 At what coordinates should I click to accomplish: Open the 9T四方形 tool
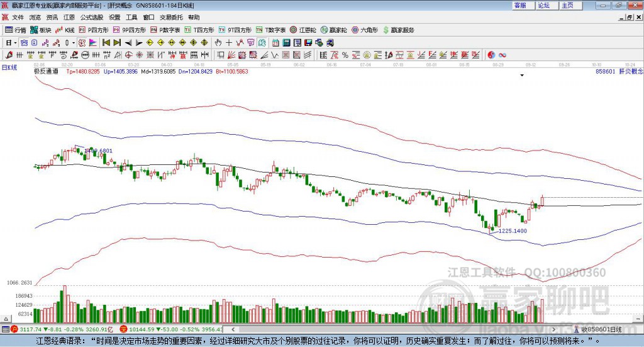tap(235, 30)
